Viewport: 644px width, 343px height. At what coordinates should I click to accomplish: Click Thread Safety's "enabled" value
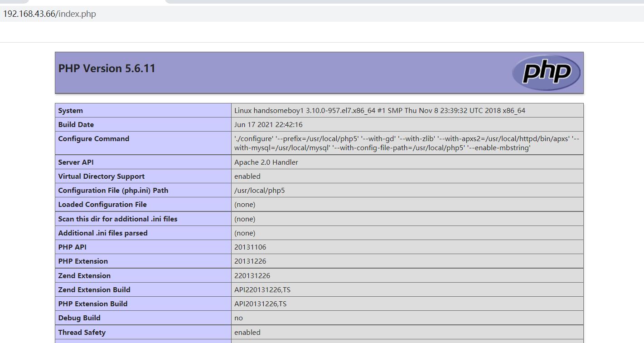tap(247, 333)
